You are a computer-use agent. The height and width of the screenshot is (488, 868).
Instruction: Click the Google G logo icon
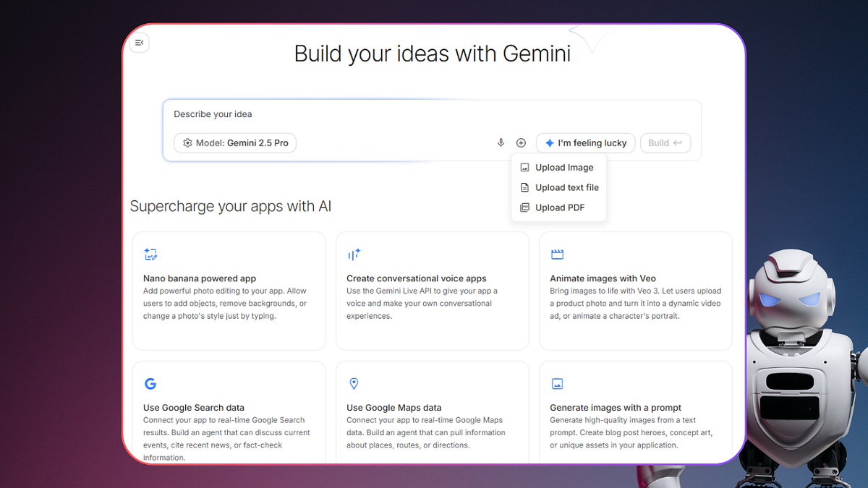[150, 384]
